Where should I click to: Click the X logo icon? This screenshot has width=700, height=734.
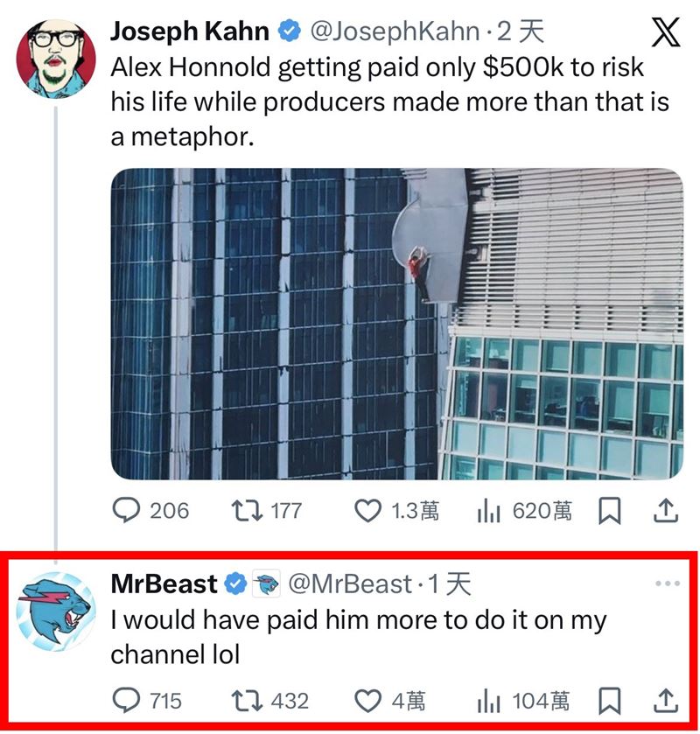point(667,32)
